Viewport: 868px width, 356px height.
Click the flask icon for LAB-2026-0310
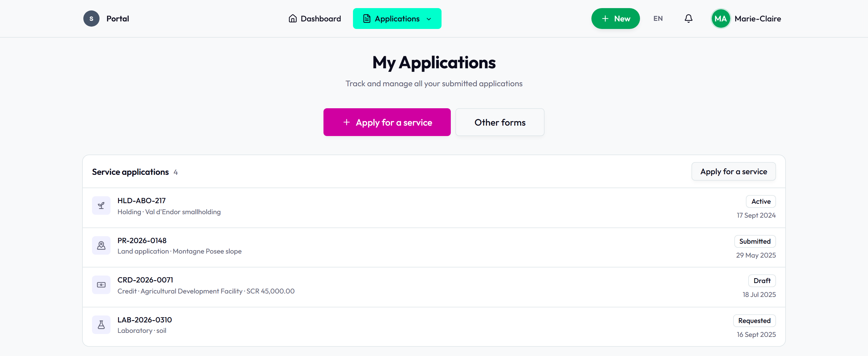pyautogui.click(x=101, y=325)
